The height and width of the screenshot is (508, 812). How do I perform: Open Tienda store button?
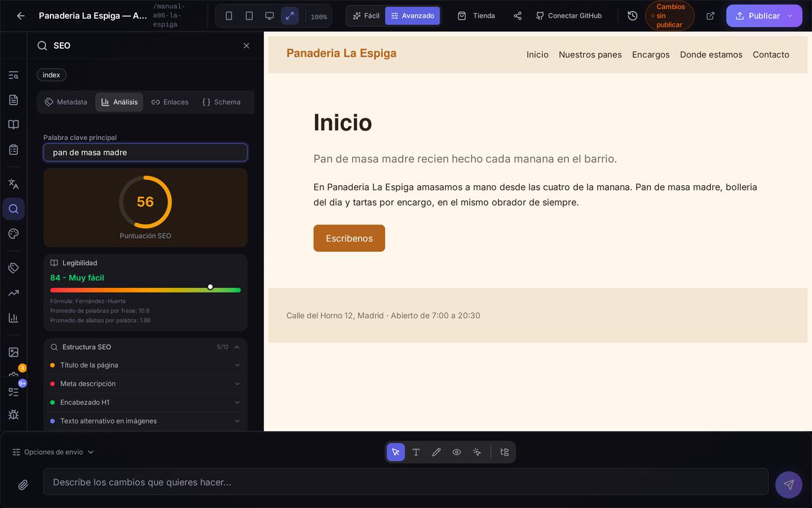click(x=476, y=16)
